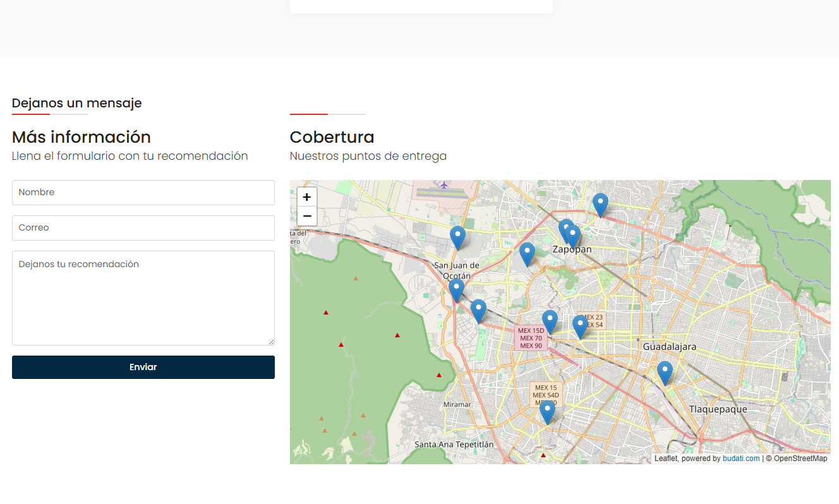The image size is (839, 504).
Task: Select the marker below San Juan de Ocotán label
Action: pos(456,291)
